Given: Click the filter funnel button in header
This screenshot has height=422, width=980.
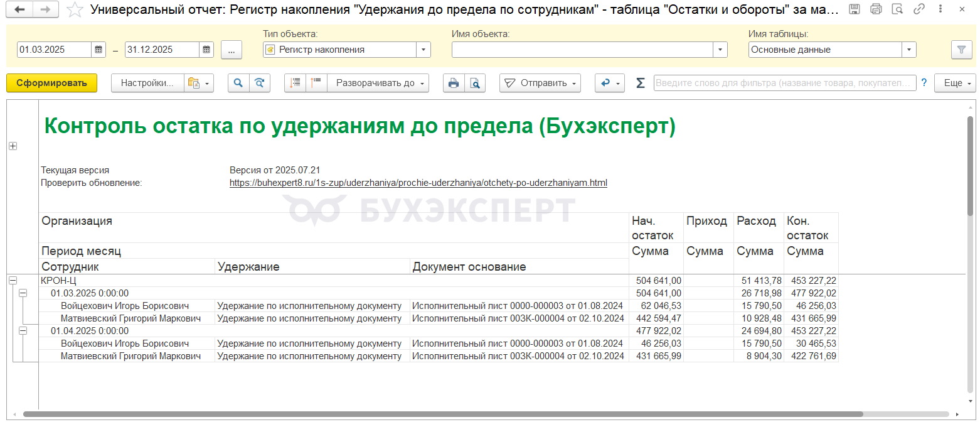Looking at the screenshot, I should [961, 50].
